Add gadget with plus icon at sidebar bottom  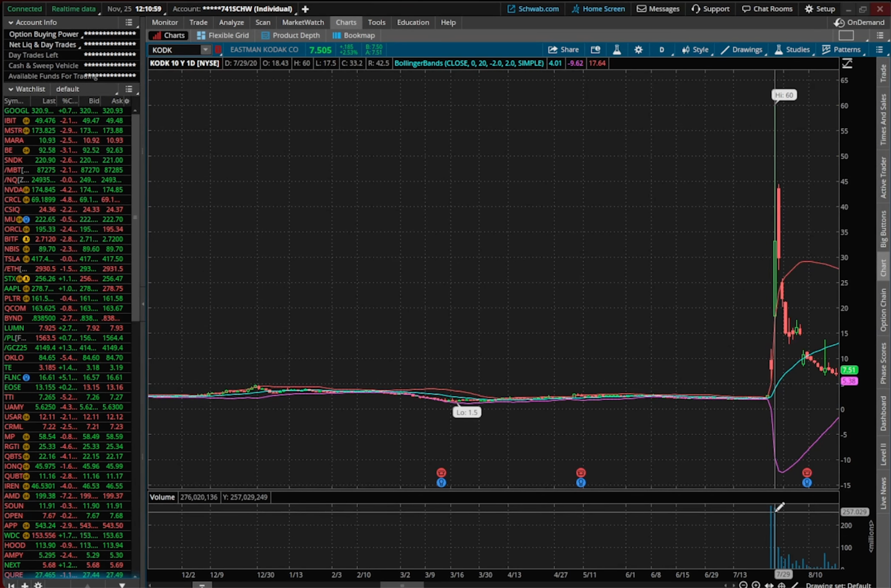coord(25,585)
